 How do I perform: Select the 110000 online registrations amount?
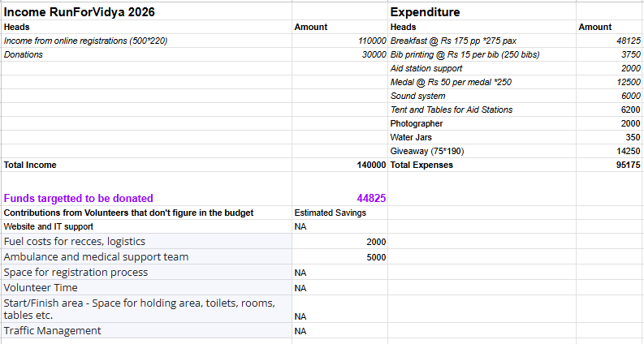(x=372, y=41)
